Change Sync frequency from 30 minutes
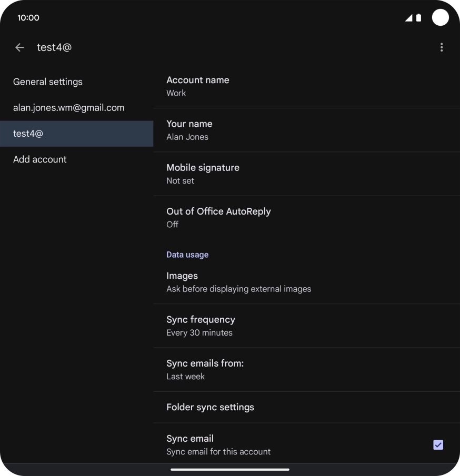 pyautogui.click(x=306, y=326)
